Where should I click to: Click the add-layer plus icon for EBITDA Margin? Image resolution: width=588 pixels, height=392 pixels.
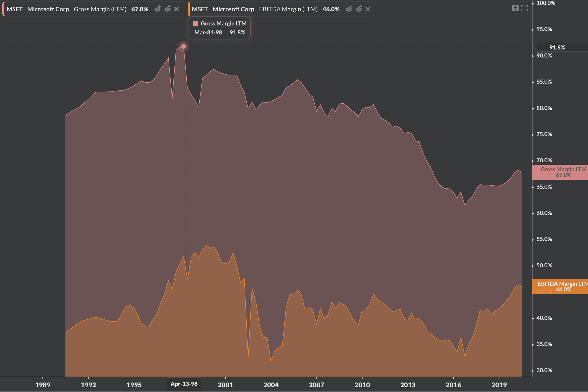click(x=349, y=9)
